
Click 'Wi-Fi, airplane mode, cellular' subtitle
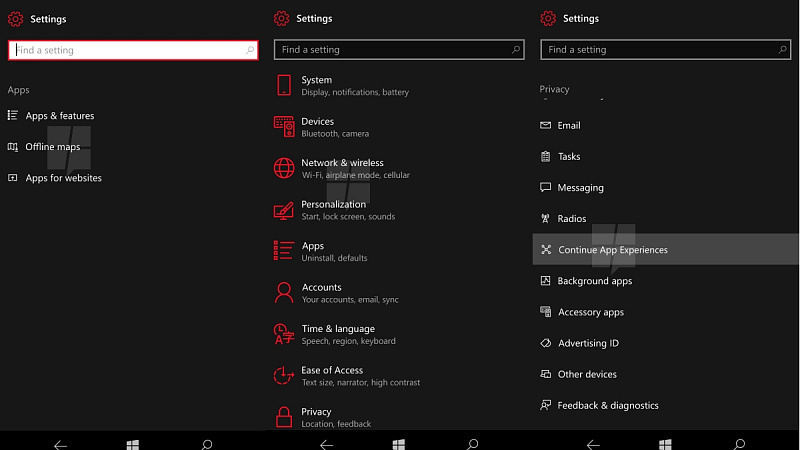[356, 175]
